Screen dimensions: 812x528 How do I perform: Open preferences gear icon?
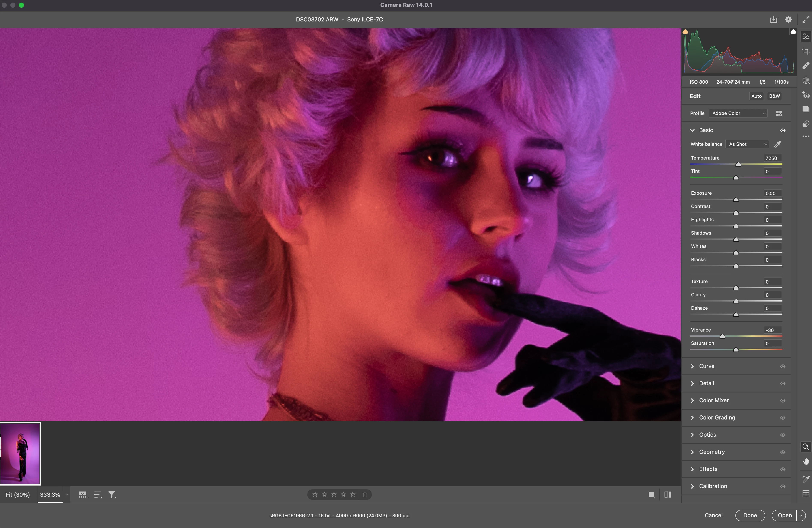[788, 20]
